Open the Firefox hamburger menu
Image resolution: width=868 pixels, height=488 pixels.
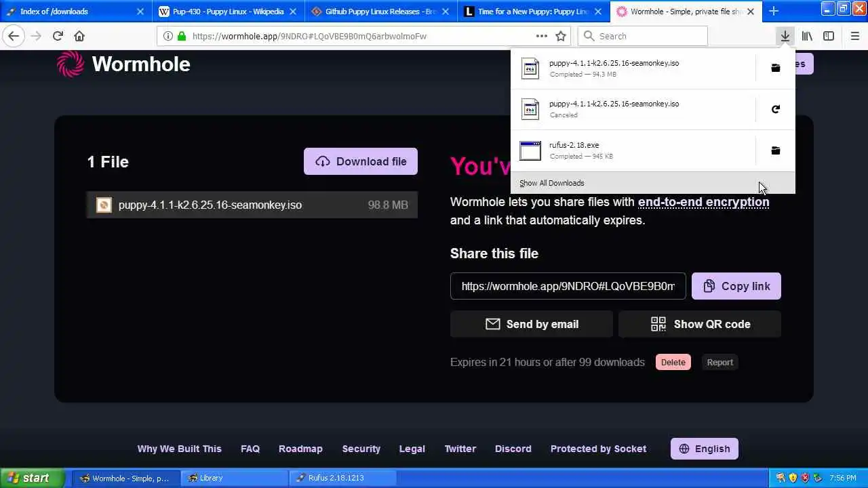click(854, 36)
